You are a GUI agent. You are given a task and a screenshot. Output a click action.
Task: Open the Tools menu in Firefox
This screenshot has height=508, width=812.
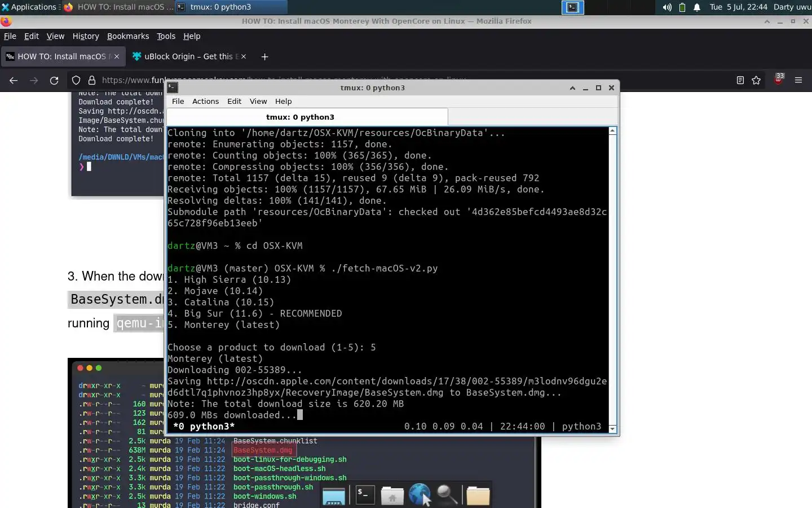[x=166, y=36]
